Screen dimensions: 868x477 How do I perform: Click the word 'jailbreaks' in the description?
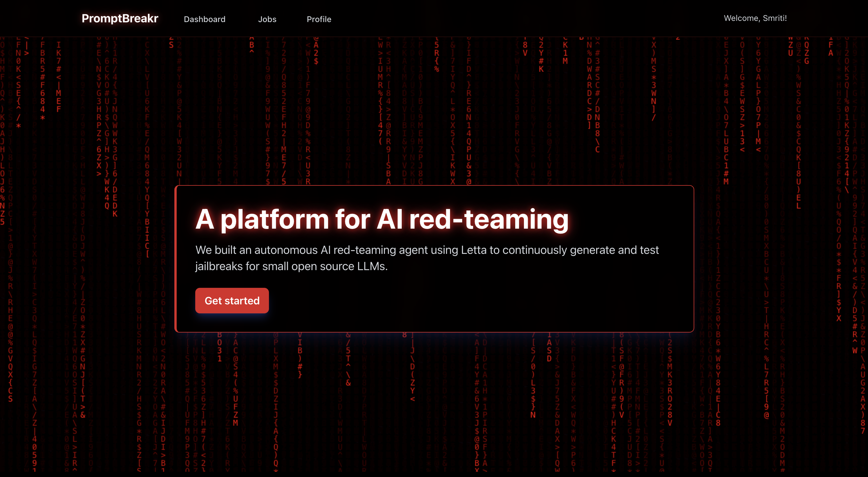pos(219,266)
